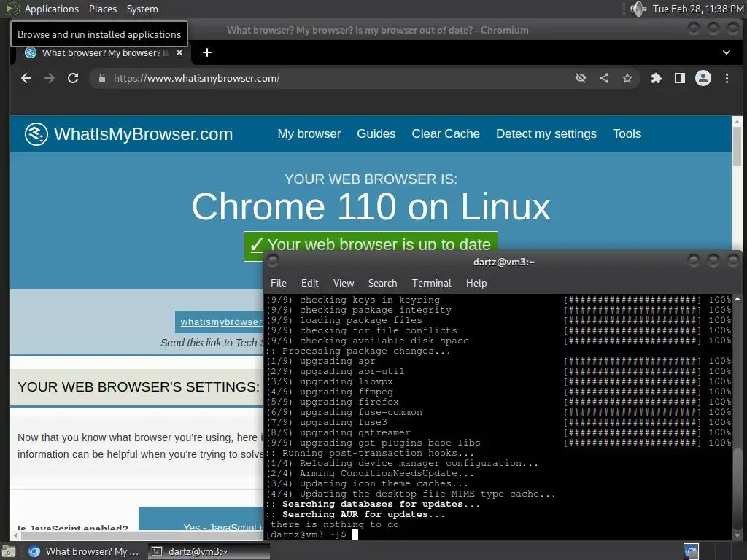Click the 'My browser' nav link
This screenshot has width=747, height=560.
click(x=309, y=134)
